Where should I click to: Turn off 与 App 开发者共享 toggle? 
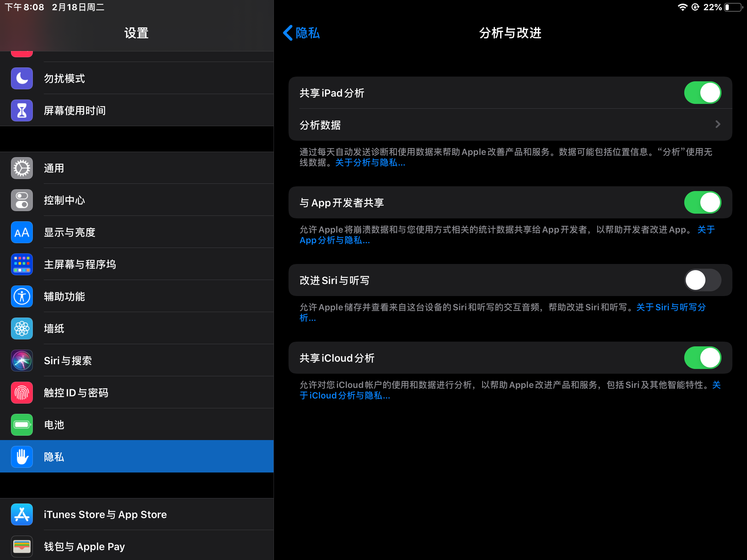coord(702,202)
